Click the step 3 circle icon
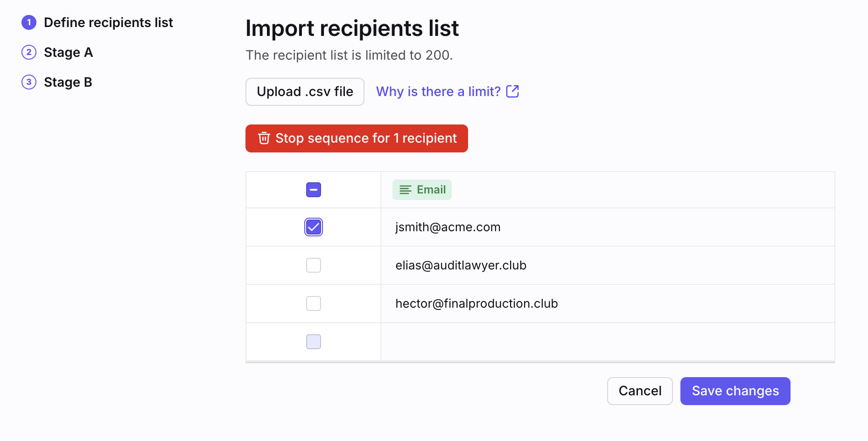 (x=29, y=82)
